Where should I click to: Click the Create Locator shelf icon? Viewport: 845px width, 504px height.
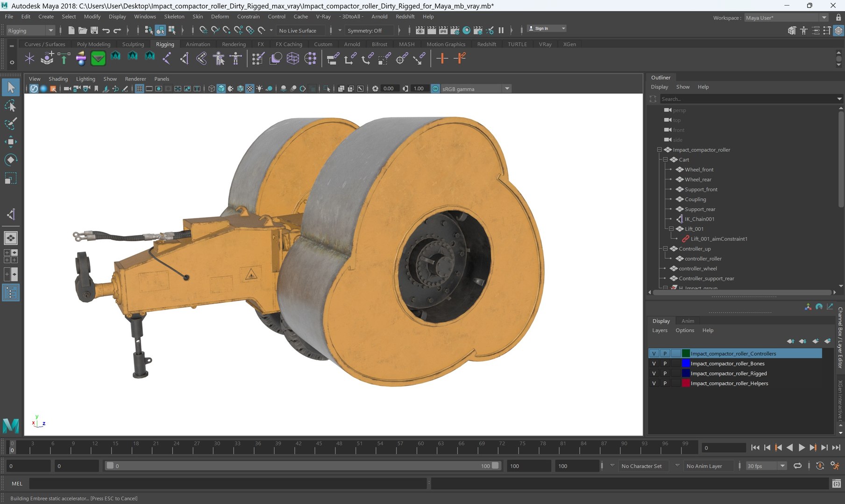point(29,58)
